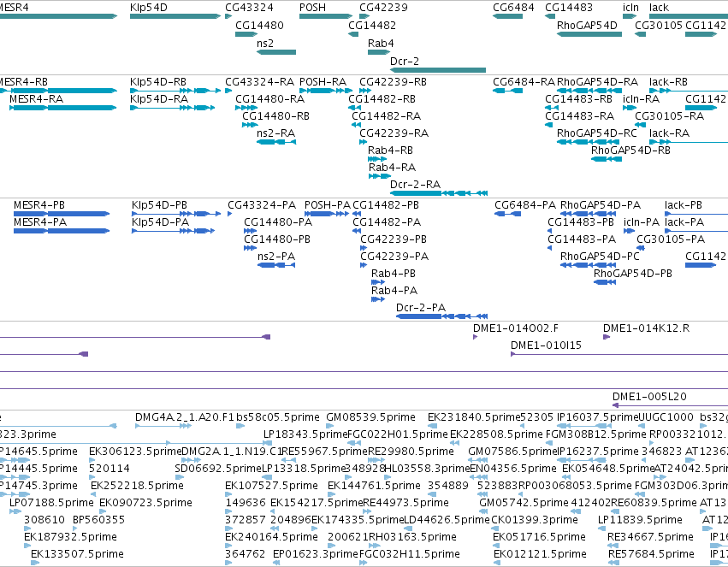Click the Klp54D gene label in top track

pyautogui.click(x=149, y=8)
